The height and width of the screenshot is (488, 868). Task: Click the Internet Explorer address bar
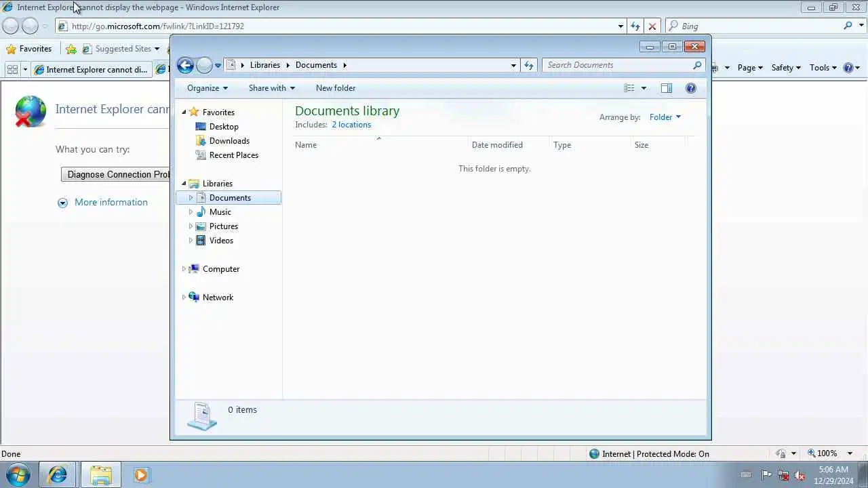tap(336, 26)
